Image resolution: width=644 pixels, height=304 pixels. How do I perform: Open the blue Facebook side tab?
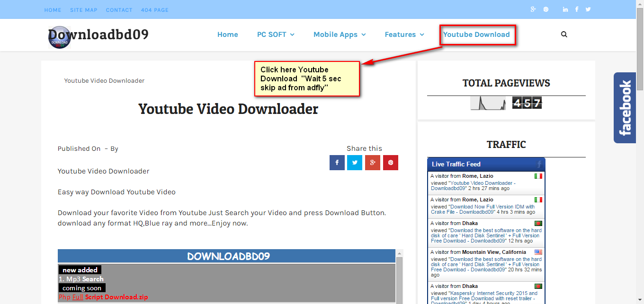(x=625, y=108)
